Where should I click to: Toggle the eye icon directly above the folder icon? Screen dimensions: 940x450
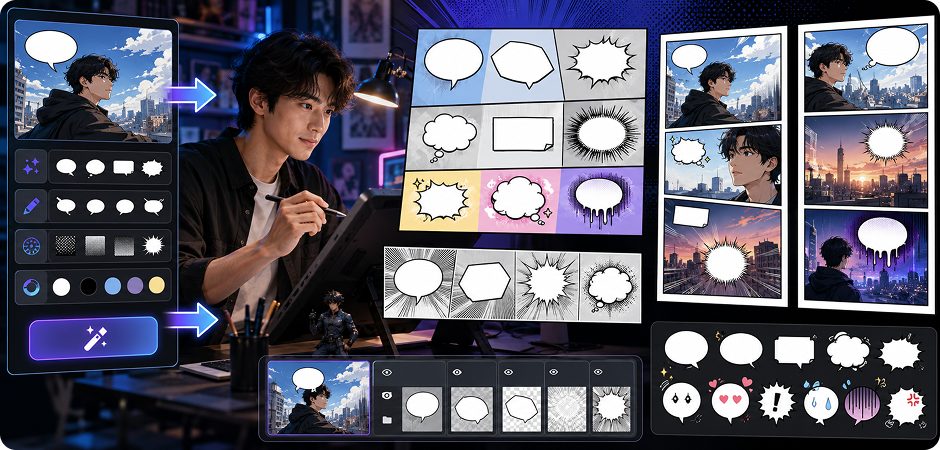click(x=387, y=395)
